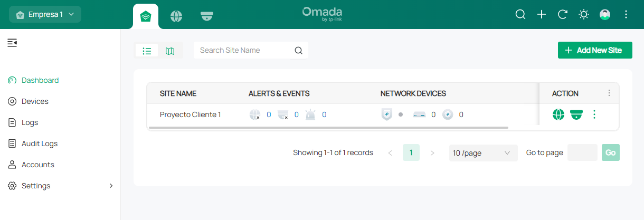This screenshot has width=644, height=220.
Task: Launch camera view for Proyecto Cliente 1
Action: coord(576,114)
